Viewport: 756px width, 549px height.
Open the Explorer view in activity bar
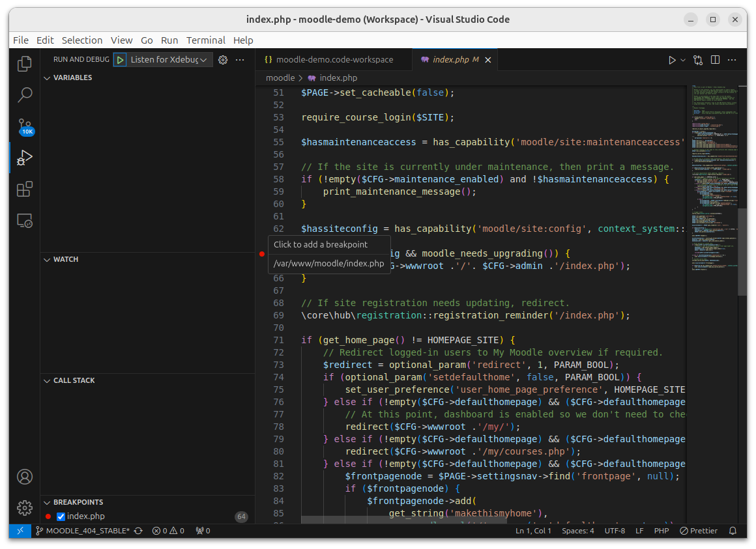coord(25,64)
